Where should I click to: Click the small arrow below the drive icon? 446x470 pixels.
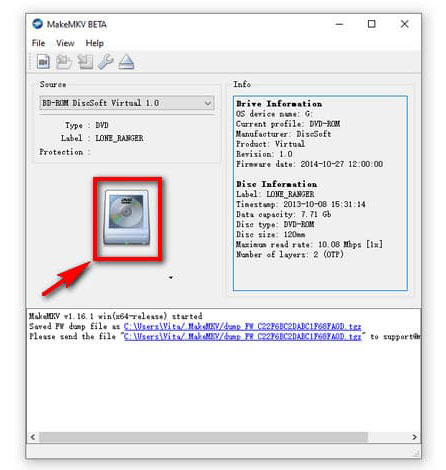171,277
